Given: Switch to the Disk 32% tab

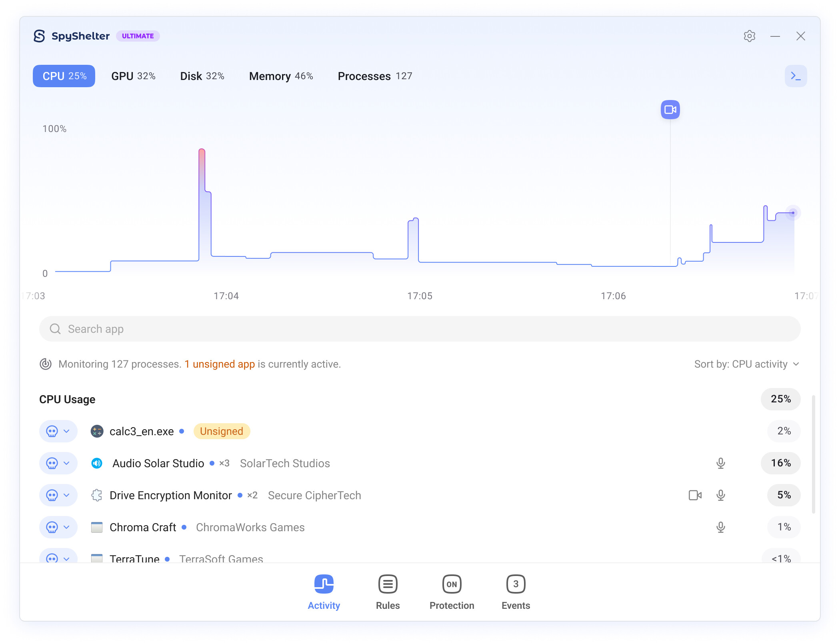Looking at the screenshot, I should 202,76.
